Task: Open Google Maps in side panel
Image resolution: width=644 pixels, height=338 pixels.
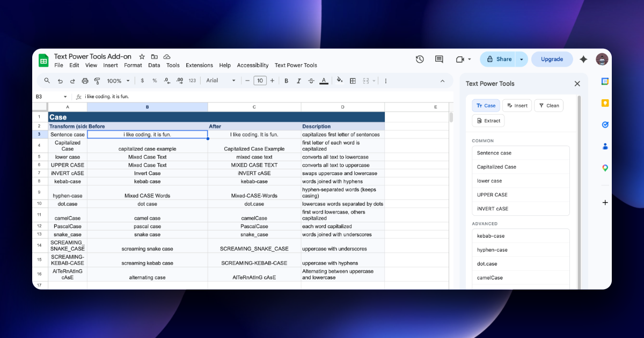Action: 605,168
